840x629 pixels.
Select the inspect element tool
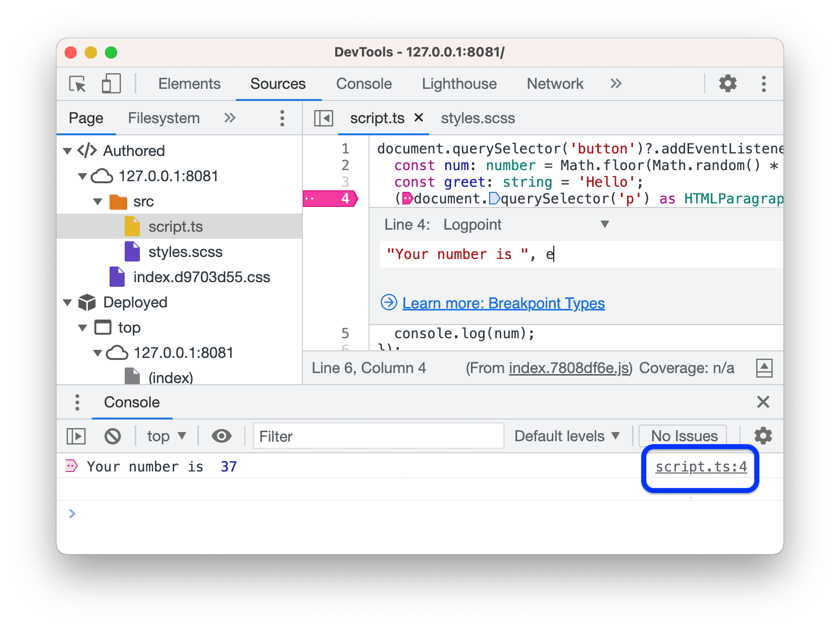pyautogui.click(x=76, y=84)
